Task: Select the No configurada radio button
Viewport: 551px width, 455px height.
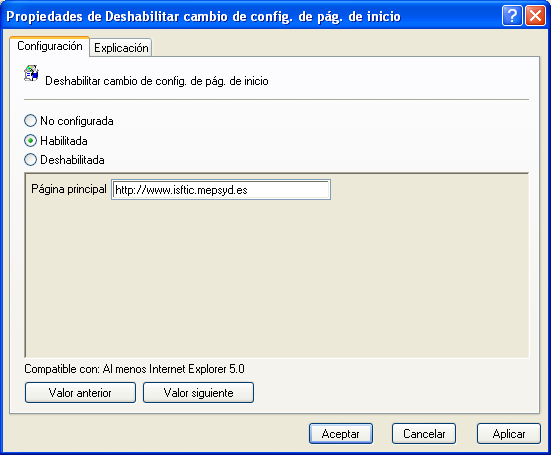Action: 31,121
